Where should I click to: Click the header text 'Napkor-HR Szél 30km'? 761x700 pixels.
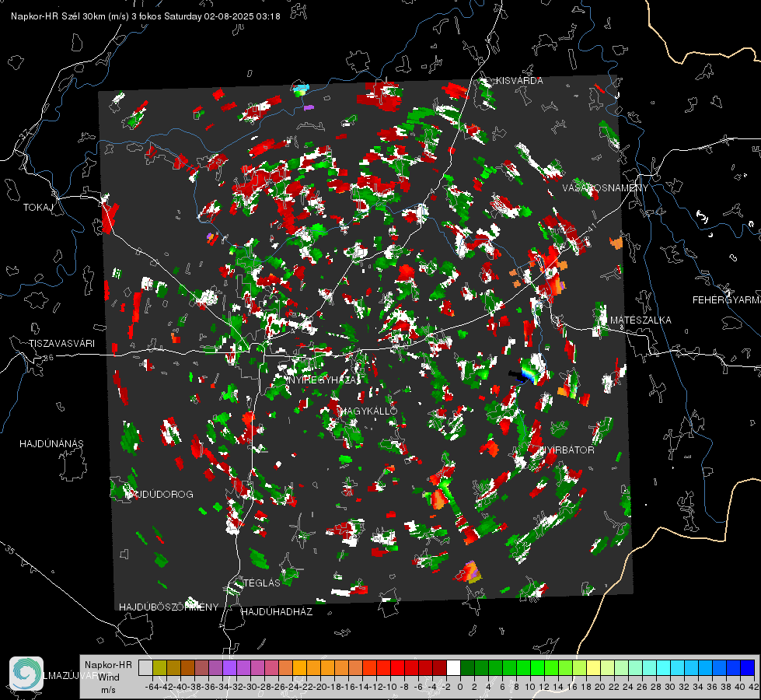point(59,16)
